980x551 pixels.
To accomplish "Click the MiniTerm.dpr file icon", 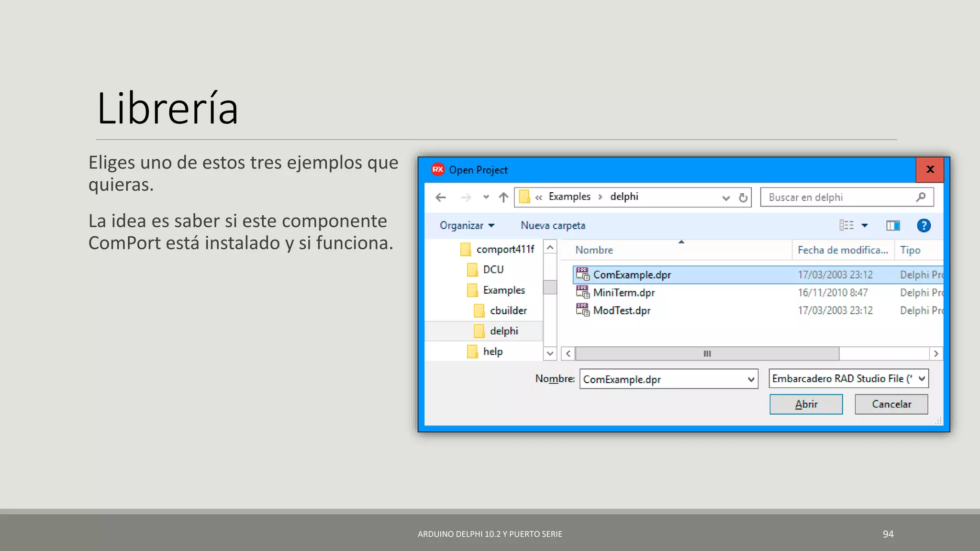I will coord(582,292).
